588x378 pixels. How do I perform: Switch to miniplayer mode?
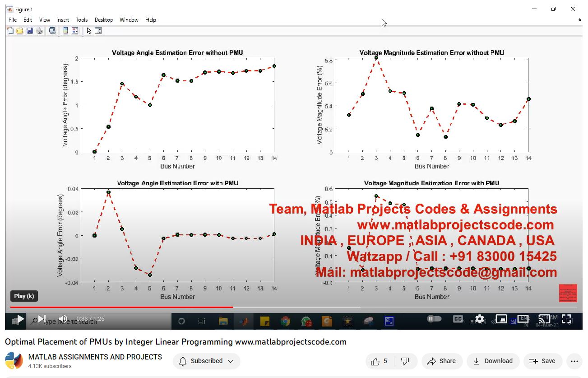(x=501, y=319)
